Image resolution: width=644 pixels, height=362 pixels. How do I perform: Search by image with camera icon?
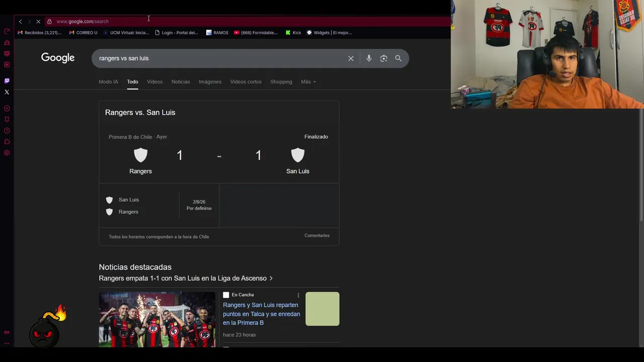(x=383, y=58)
